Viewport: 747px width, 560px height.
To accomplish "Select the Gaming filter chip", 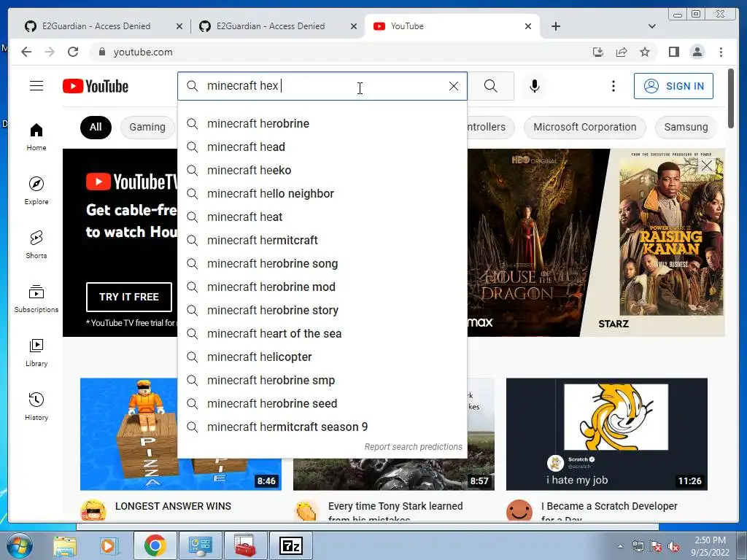I will click(147, 127).
